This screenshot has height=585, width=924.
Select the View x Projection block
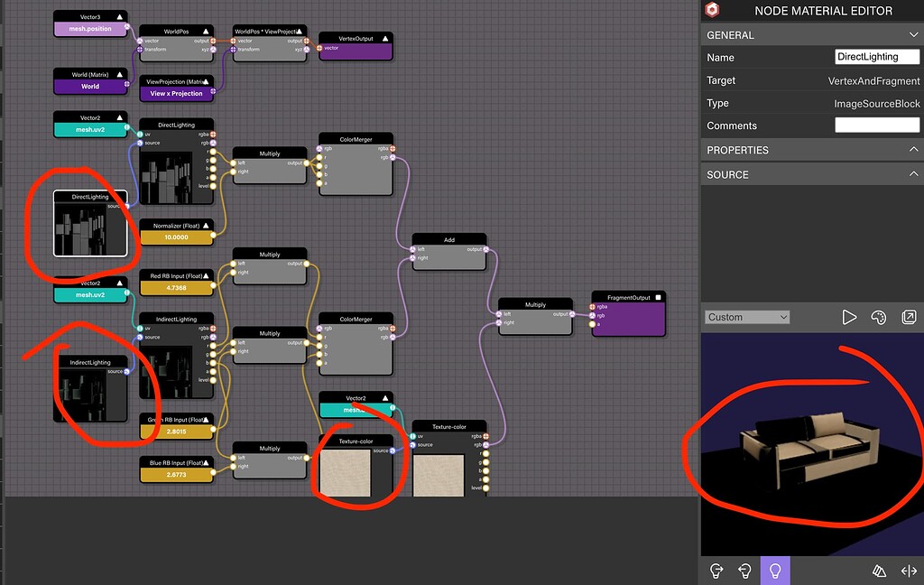click(176, 93)
